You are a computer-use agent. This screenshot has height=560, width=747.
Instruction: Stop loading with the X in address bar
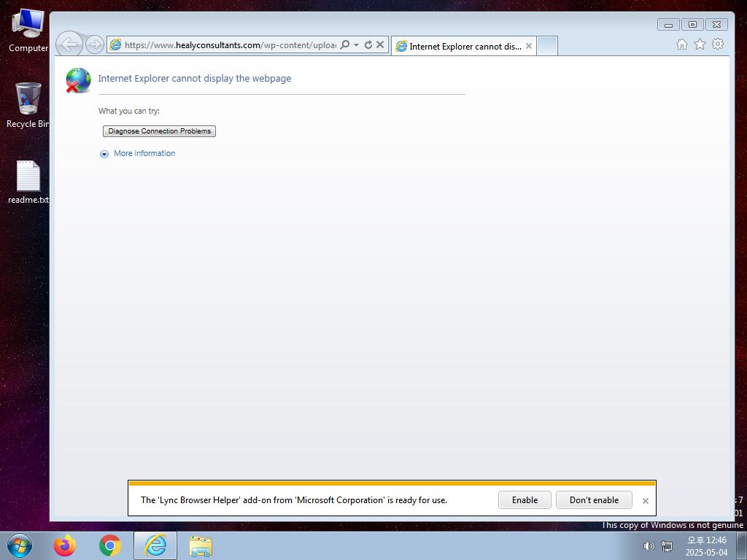380,44
